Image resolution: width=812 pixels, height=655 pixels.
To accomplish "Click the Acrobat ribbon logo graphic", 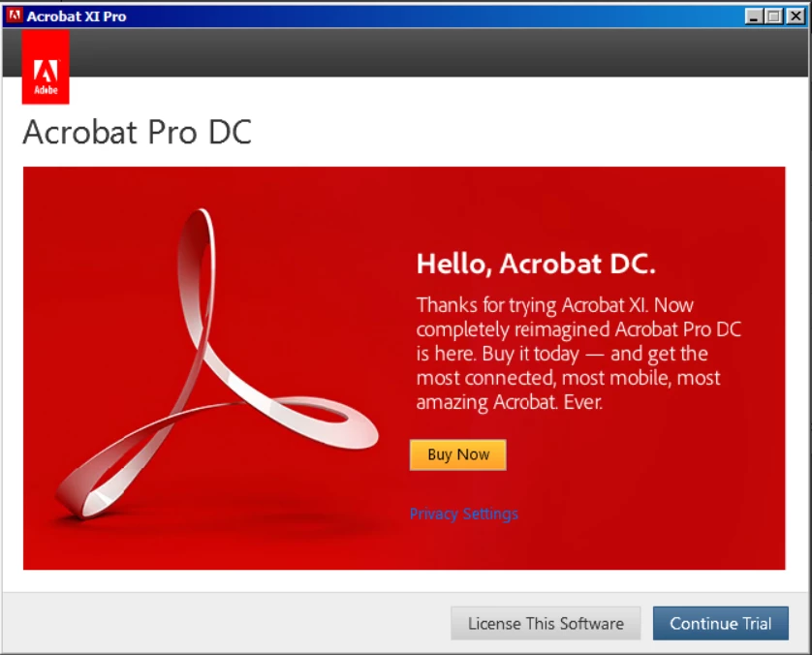I will pyautogui.click(x=216, y=364).
